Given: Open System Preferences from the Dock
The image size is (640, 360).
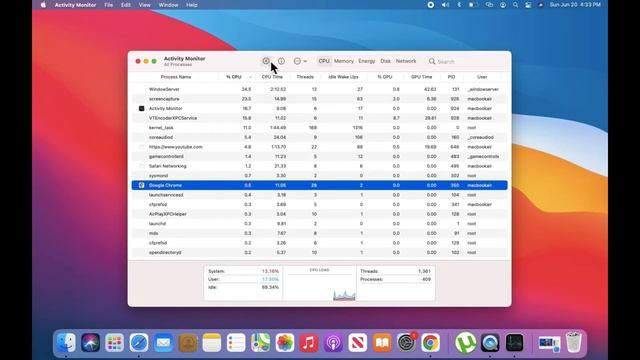Looking at the screenshot, I should point(406,342).
